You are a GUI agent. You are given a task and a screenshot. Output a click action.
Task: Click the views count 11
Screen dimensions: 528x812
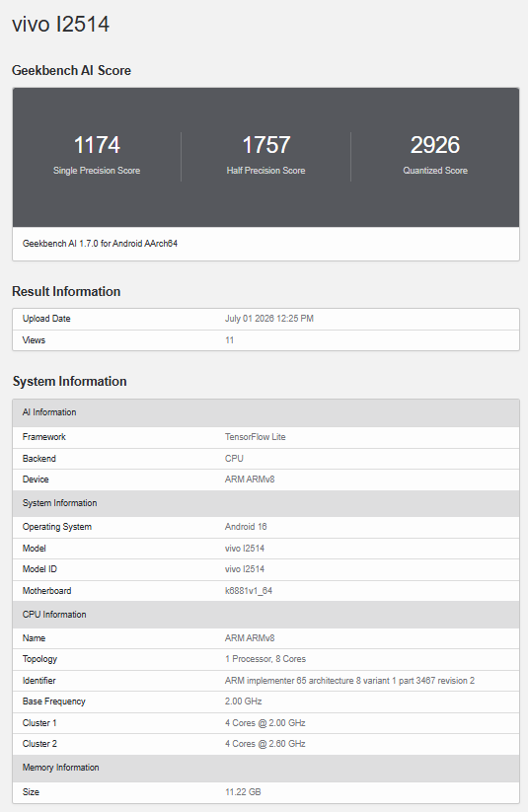[230, 340]
